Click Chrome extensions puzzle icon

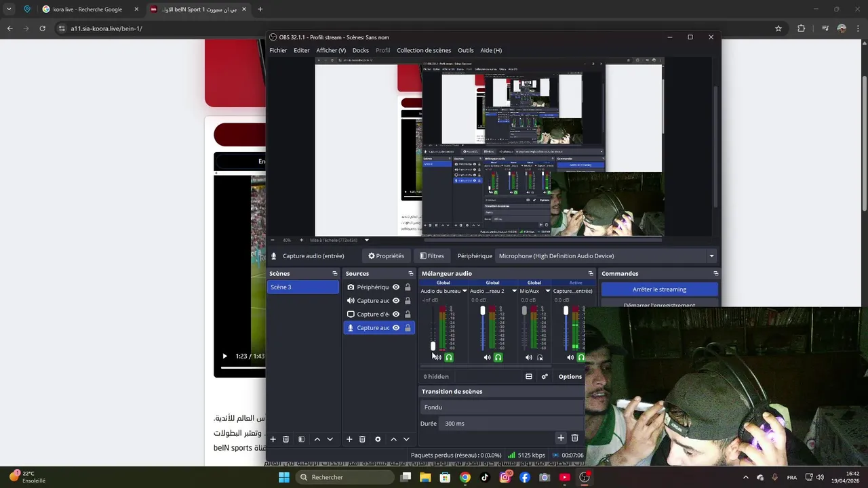(x=801, y=28)
